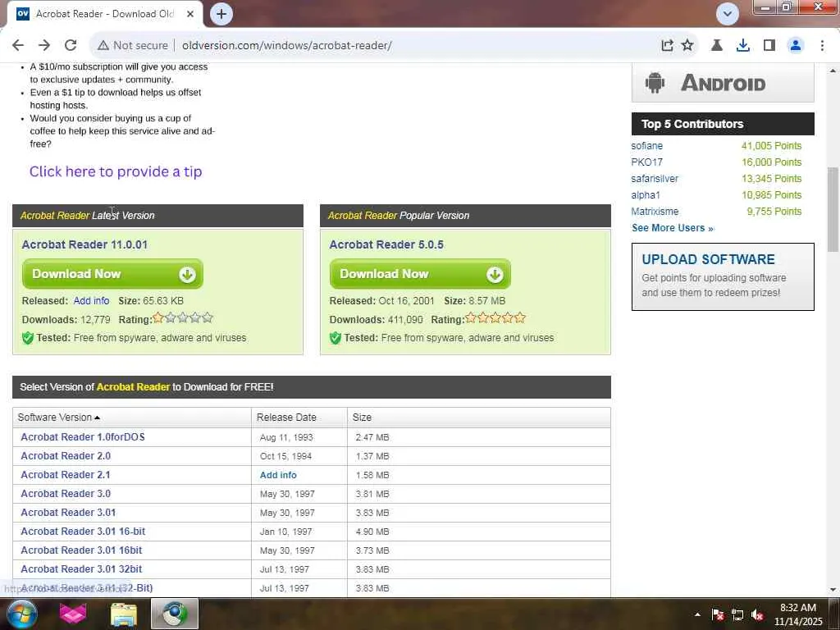Click the page vertical scrollbar thumb

tap(833, 209)
